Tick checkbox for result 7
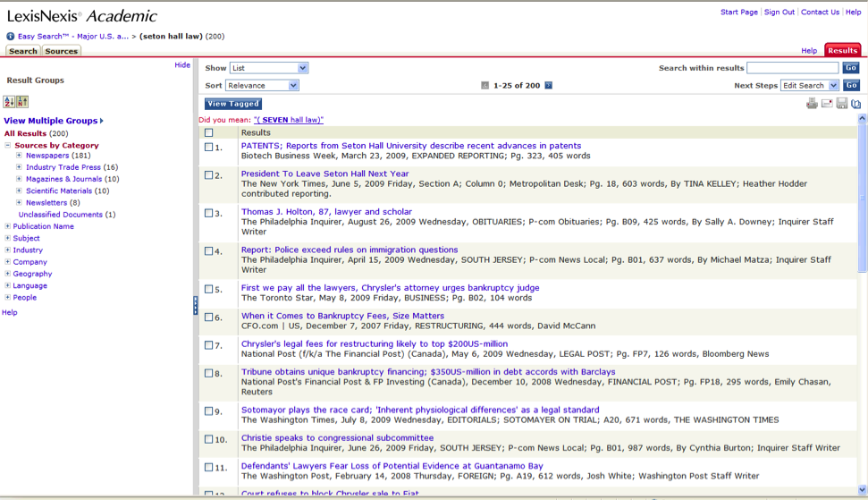 (x=208, y=345)
